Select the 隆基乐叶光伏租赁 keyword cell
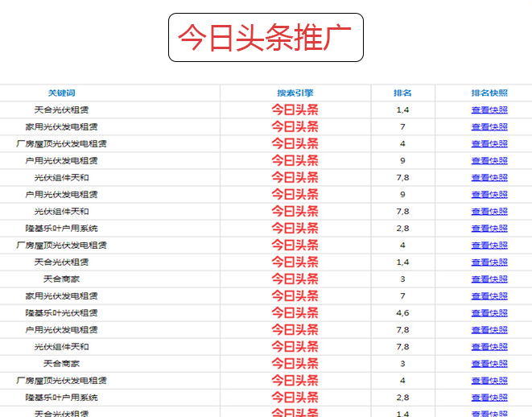532x417 pixels. coord(61,313)
